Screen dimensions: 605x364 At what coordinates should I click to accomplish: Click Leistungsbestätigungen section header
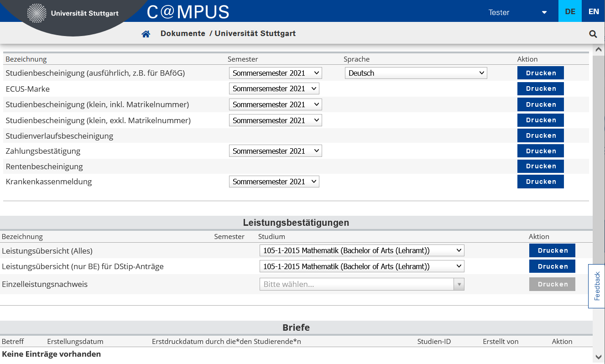point(296,223)
